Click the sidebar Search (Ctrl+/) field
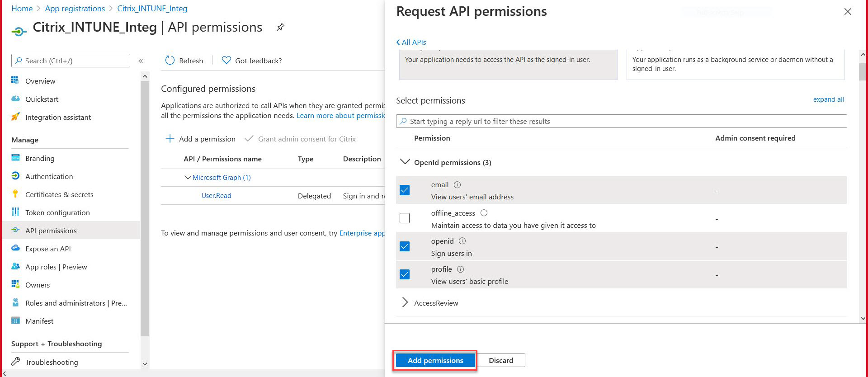This screenshot has height=377, width=868. tap(71, 61)
